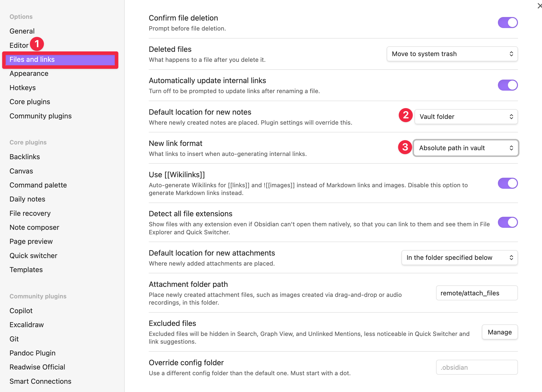Toggle Confirm file deletion switch
The height and width of the screenshot is (392, 542).
click(x=507, y=23)
